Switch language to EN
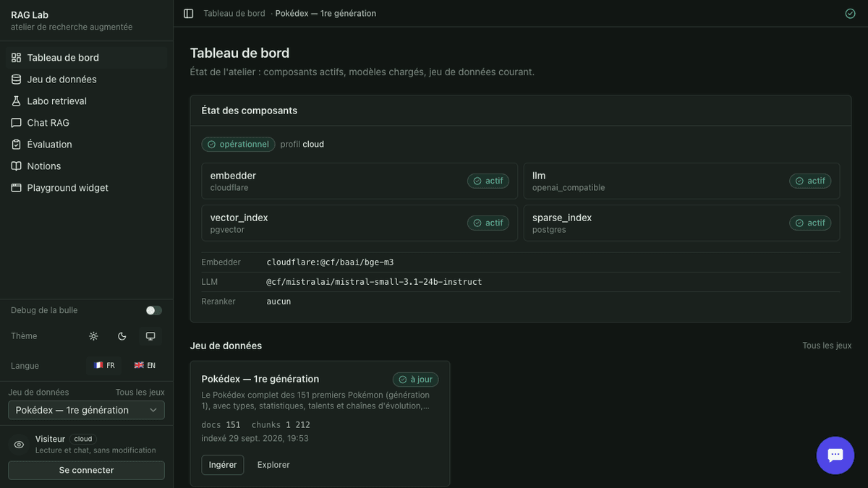 coord(145,366)
